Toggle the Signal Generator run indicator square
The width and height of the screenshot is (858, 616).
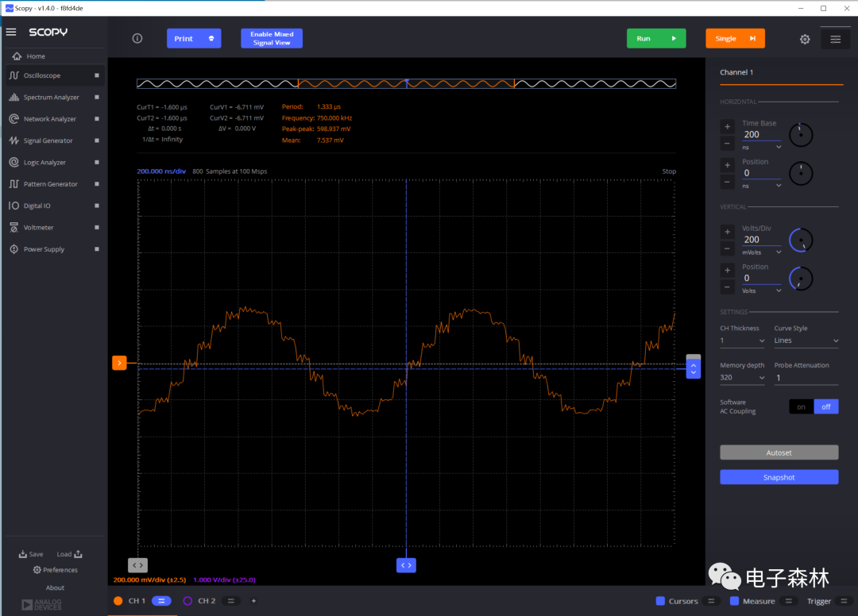pyautogui.click(x=97, y=141)
